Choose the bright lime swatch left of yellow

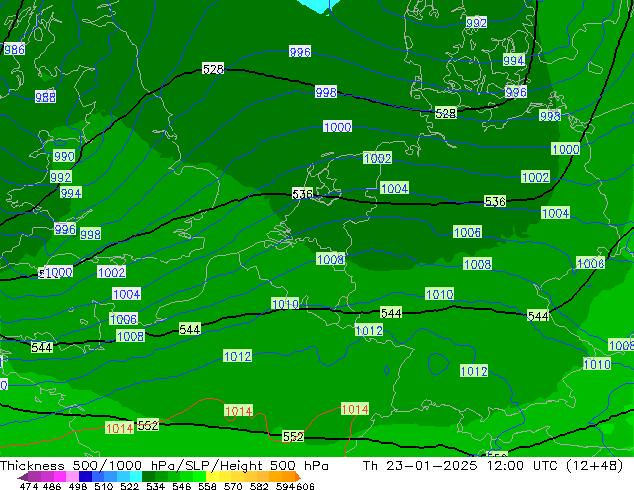click(199, 477)
